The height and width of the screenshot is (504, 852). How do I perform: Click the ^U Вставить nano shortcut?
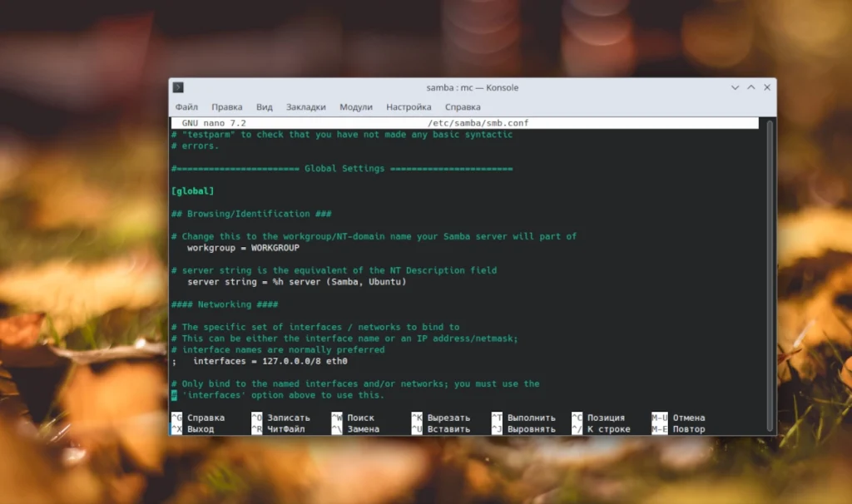click(x=441, y=429)
